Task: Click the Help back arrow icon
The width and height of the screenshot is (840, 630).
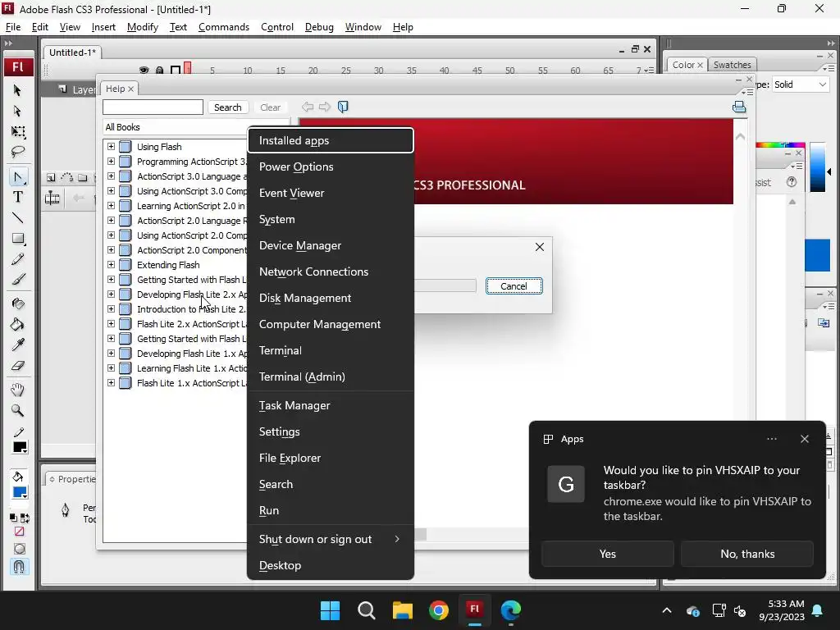Action: 308,107
